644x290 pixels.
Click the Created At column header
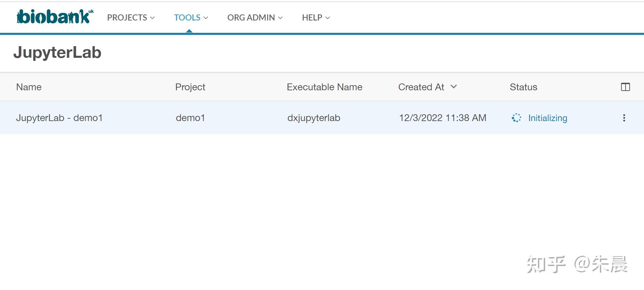[421, 87]
